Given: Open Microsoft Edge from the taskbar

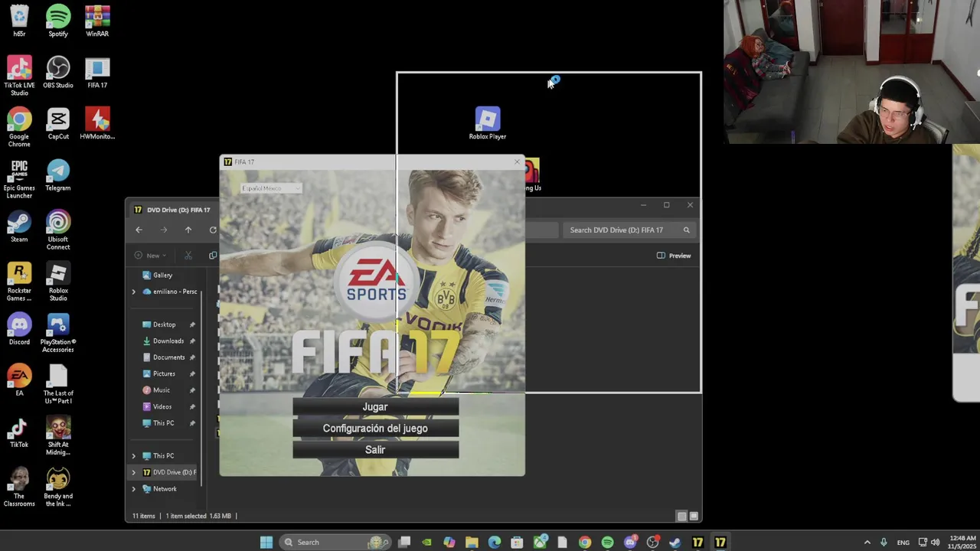Looking at the screenshot, I should click(x=495, y=543).
